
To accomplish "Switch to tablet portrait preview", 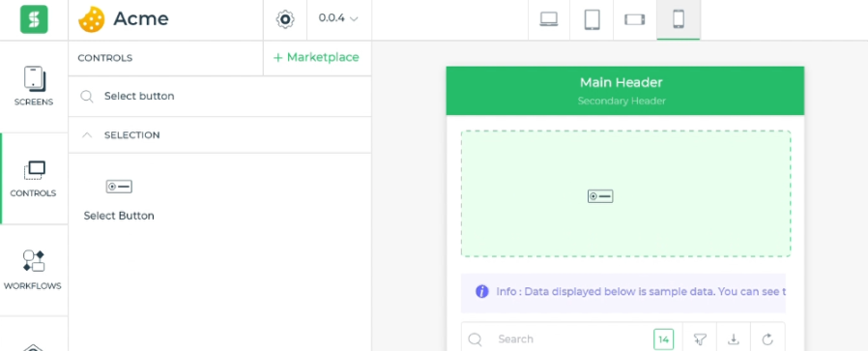I will pos(592,19).
